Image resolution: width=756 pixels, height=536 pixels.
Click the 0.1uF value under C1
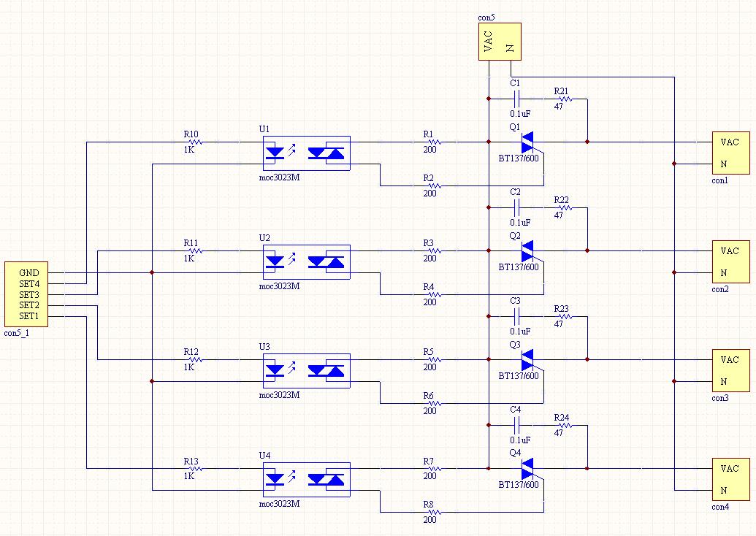(x=520, y=114)
